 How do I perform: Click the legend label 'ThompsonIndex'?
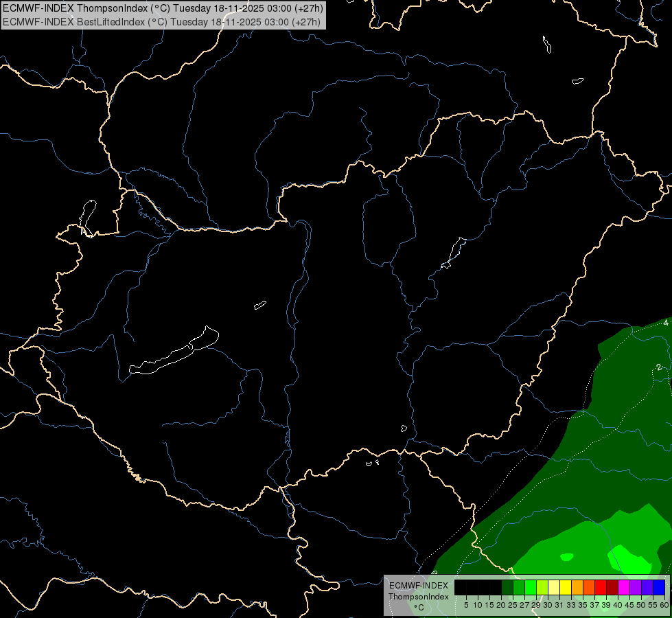[419, 597]
